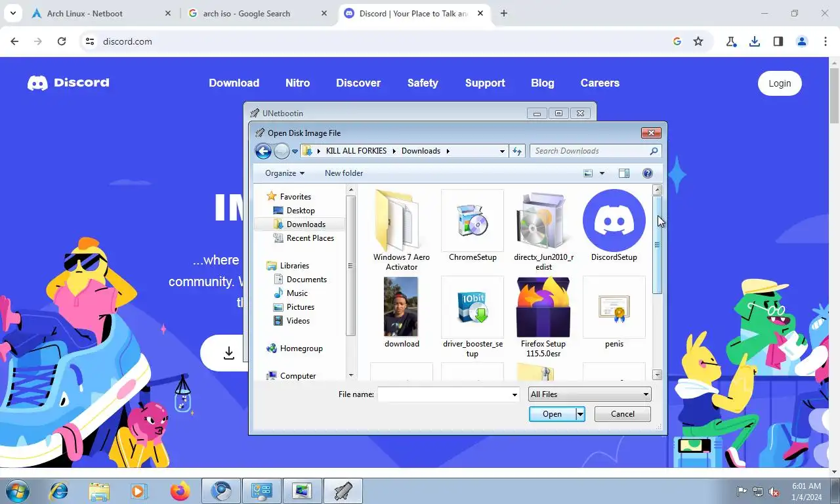This screenshot has height=504, width=840.
Task: Click the Downloads breadcrumb in the address bar
Action: (421, 151)
